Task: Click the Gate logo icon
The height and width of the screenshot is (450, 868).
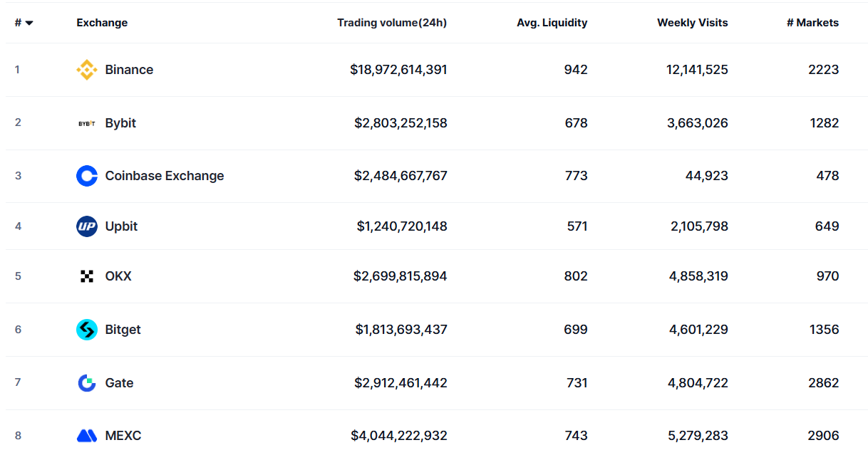Action: point(86,383)
